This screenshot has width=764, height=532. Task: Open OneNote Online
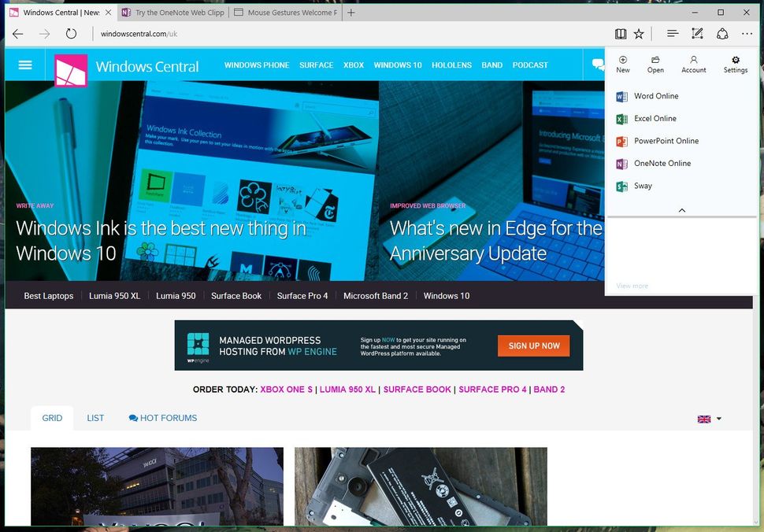click(x=662, y=163)
